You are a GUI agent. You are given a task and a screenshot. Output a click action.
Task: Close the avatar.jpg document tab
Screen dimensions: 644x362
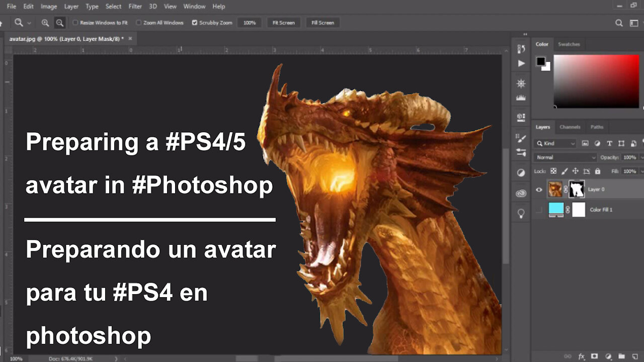pyautogui.click(x=130, y=39)
